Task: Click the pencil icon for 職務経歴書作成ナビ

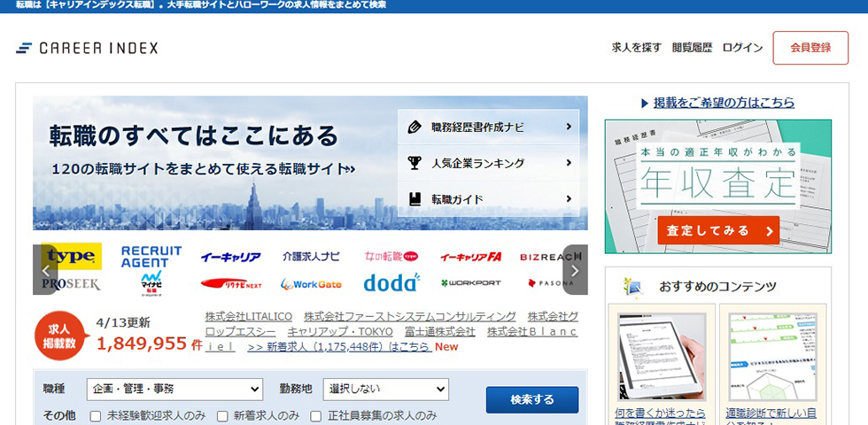Action: point(415,127)
